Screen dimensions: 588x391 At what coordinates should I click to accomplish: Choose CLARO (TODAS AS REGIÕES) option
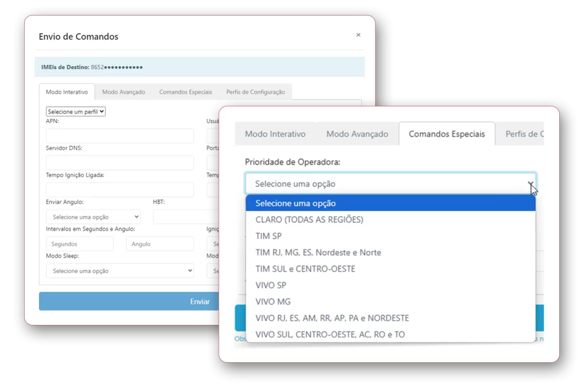[309, 220]
